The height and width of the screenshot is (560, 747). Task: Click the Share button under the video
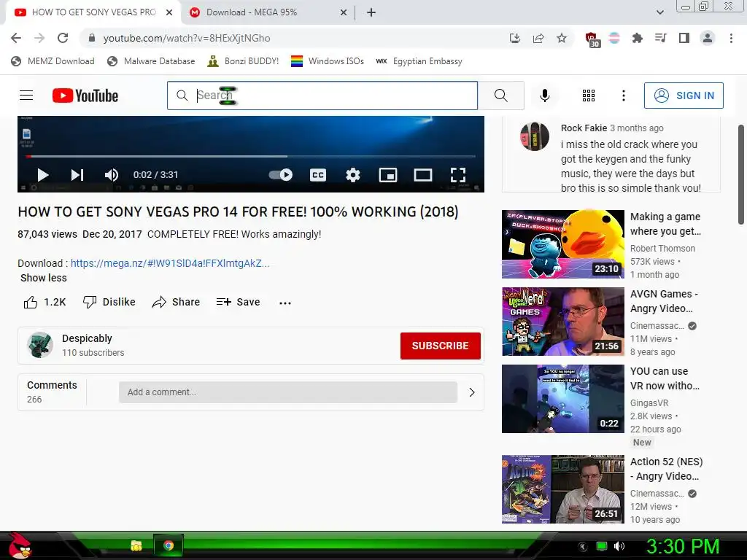pyautogui.click(x=176, y=303)
